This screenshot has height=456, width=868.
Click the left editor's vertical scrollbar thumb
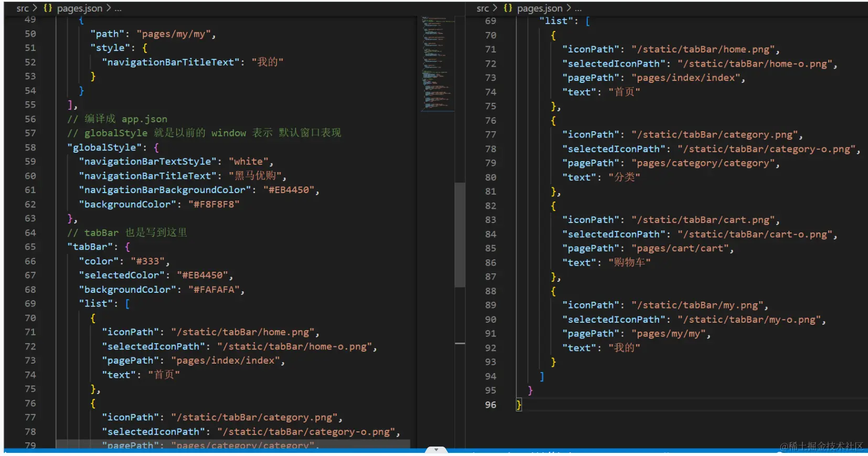[x=460, y=235]
